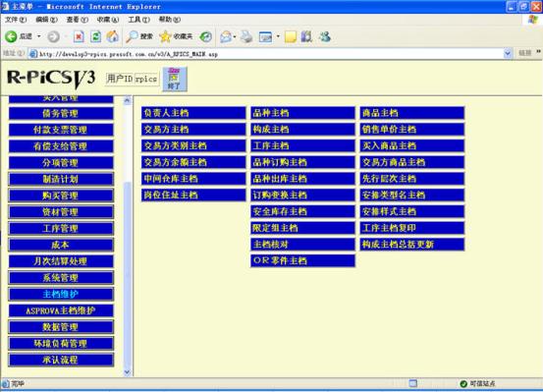Click the Refresh page icon
Screen dimensions: 543x392
(x=96, y=36)
